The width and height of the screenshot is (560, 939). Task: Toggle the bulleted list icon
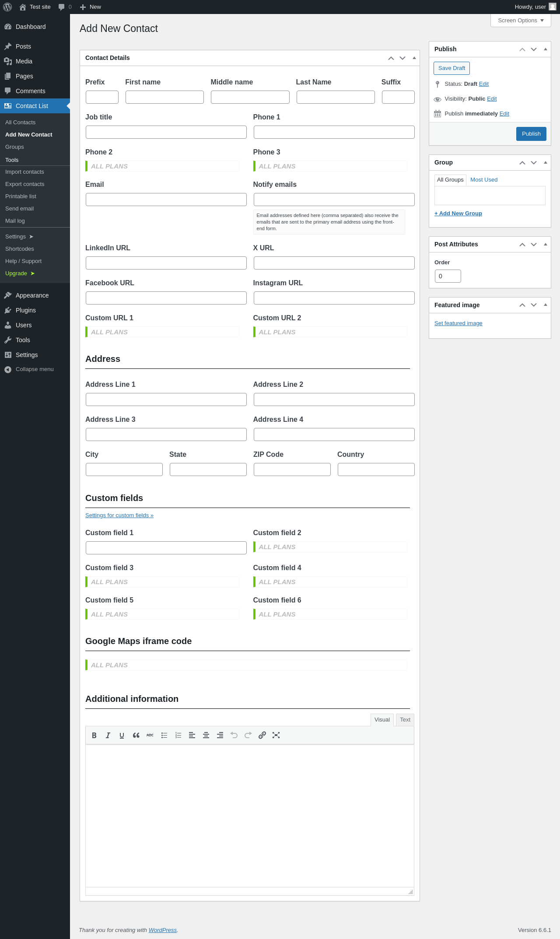[x=164, y=736]
